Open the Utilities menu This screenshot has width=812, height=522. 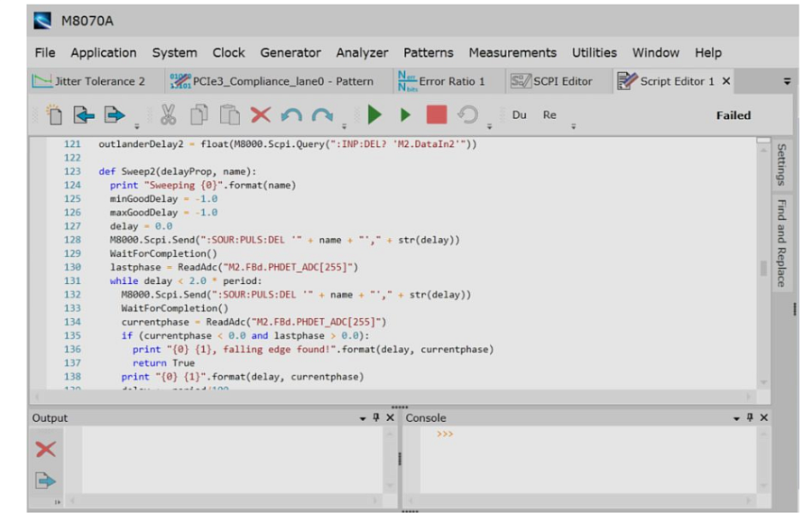click(594, 53)
